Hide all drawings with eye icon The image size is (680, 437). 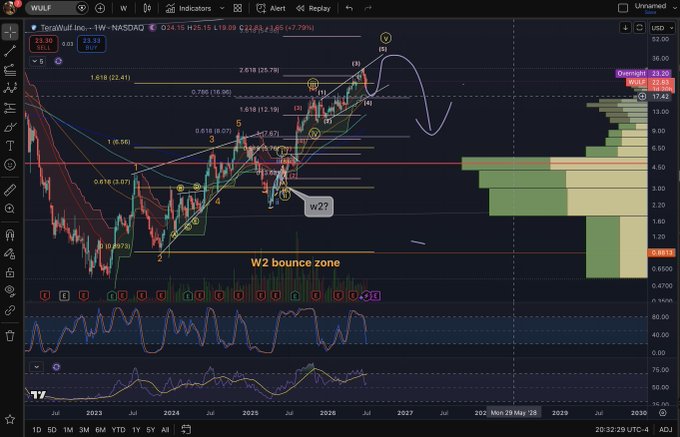(10, 291)
